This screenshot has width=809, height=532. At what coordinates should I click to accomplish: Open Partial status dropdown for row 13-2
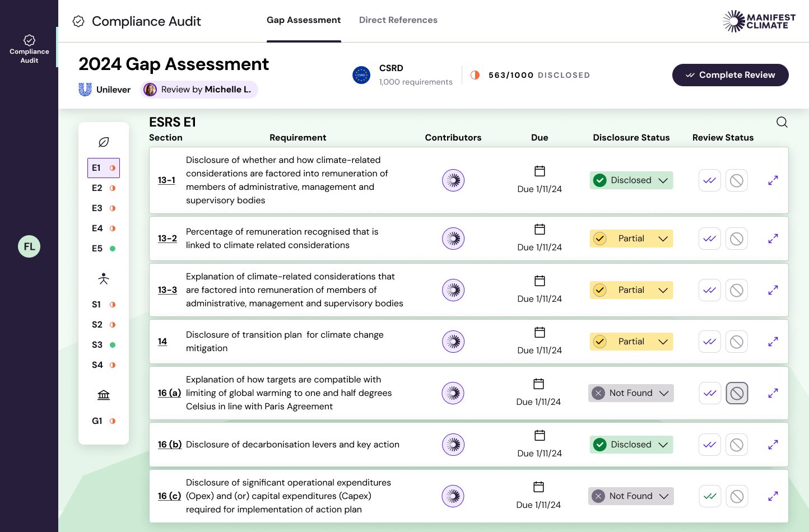click(x=631, y=239)
